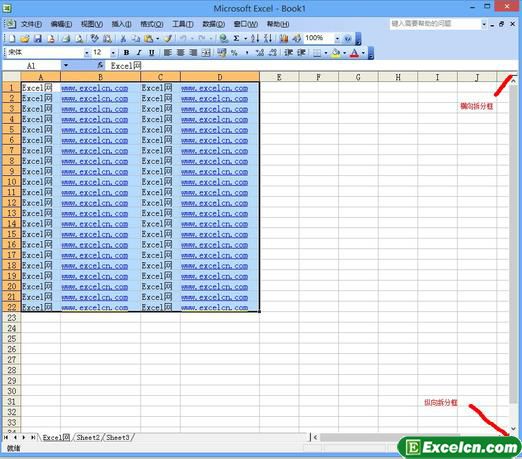The width and height of the screenshot is (522, 459).
Task: Open the Font Color dropdown arrow
Action: coord(363,53)
